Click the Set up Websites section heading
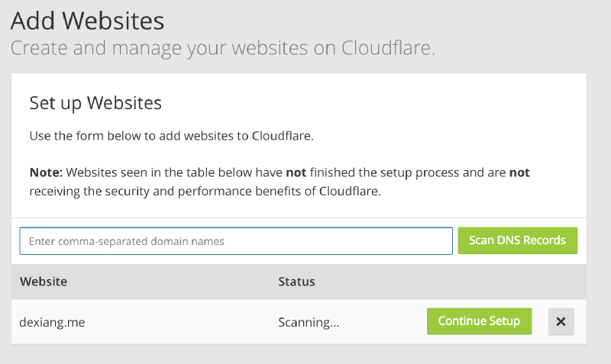 (95, 102)
